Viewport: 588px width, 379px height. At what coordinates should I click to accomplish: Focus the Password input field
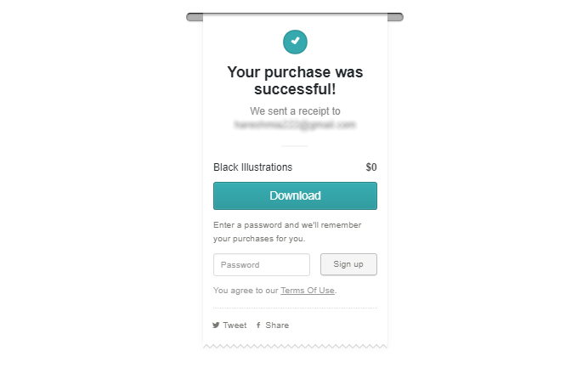coord(262,264)
